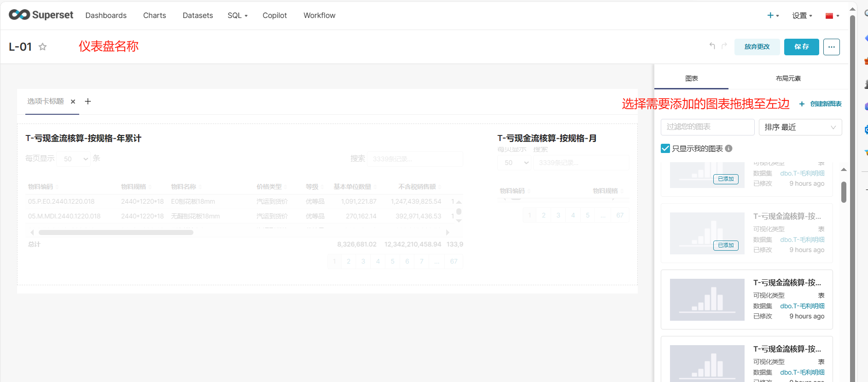The height and width of the screenshot is (382, 868).
Task: Open Copilot from navbar
Action: point(274,15)
